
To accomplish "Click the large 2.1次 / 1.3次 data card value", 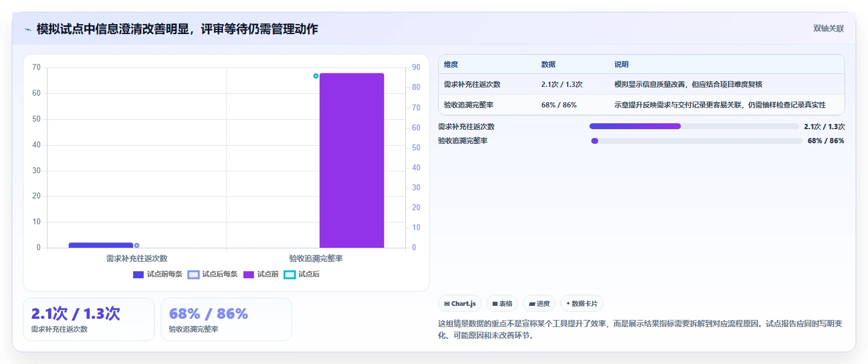I will coord(76,314).
